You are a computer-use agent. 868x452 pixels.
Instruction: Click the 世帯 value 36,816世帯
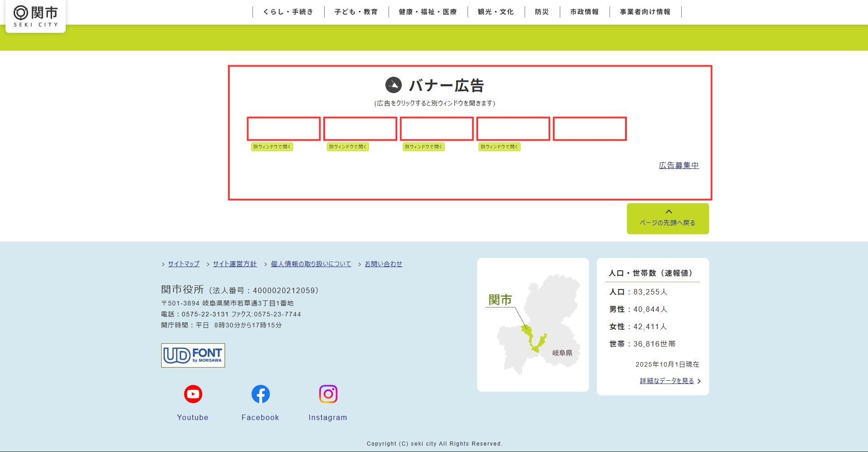(x=654, y=344)
